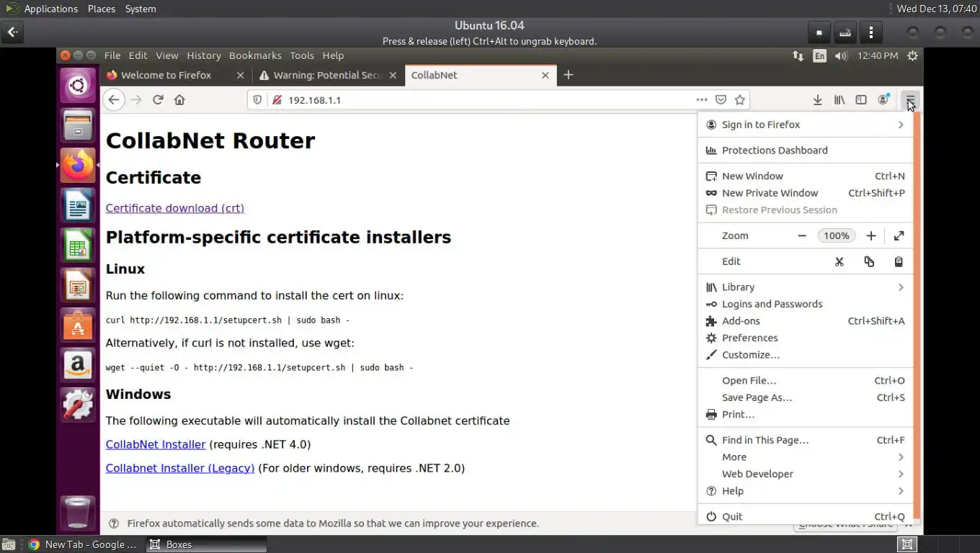This screenshot has height=553, width=980.
Task: Cut using the scissors icon in menu
Action: pyautogui.click(x=839, y=261)
